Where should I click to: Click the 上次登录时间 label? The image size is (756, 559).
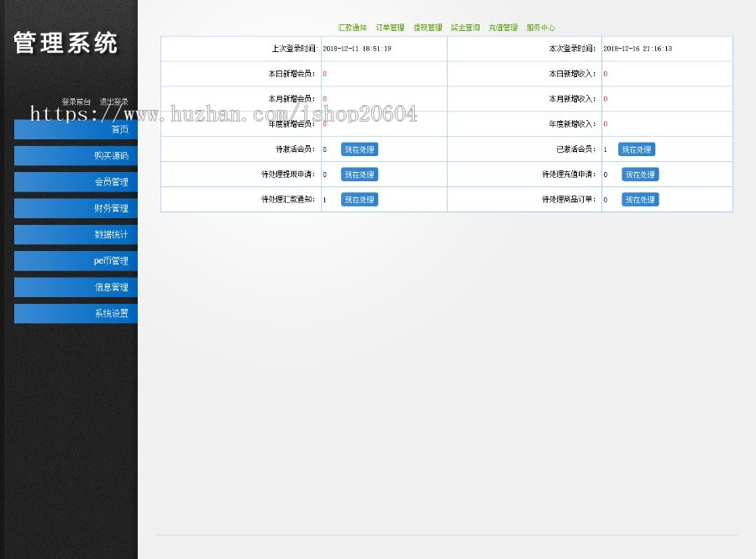coord(294,49)
